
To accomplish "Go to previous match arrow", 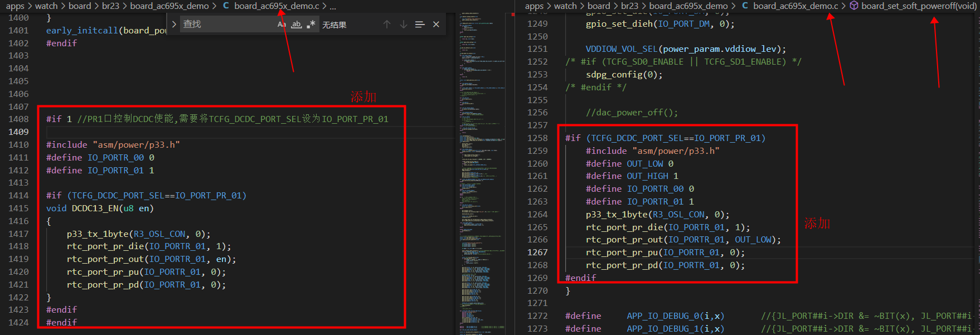I will tap(387, 25).
